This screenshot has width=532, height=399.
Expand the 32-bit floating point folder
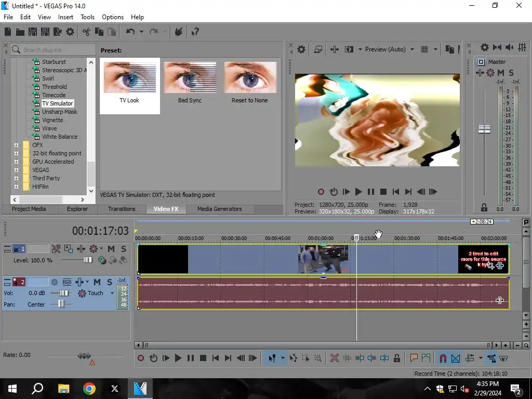pyautogui.click(x=16, y=153)
